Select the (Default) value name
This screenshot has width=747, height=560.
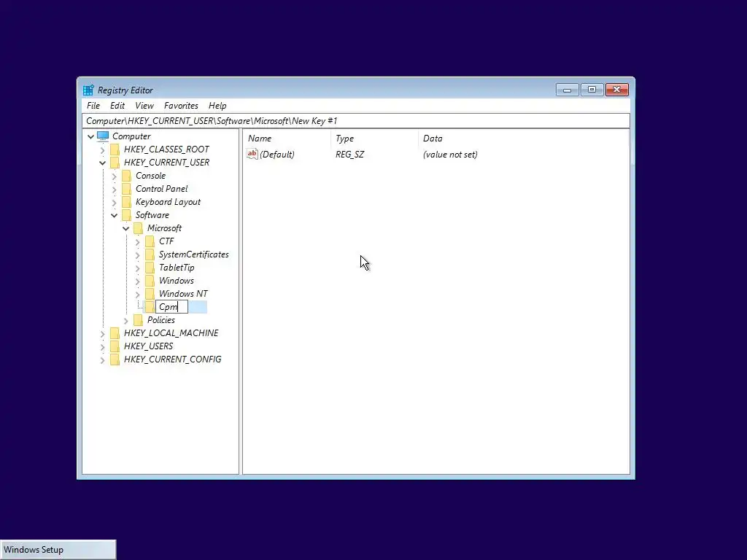click(x=276, y=155)
